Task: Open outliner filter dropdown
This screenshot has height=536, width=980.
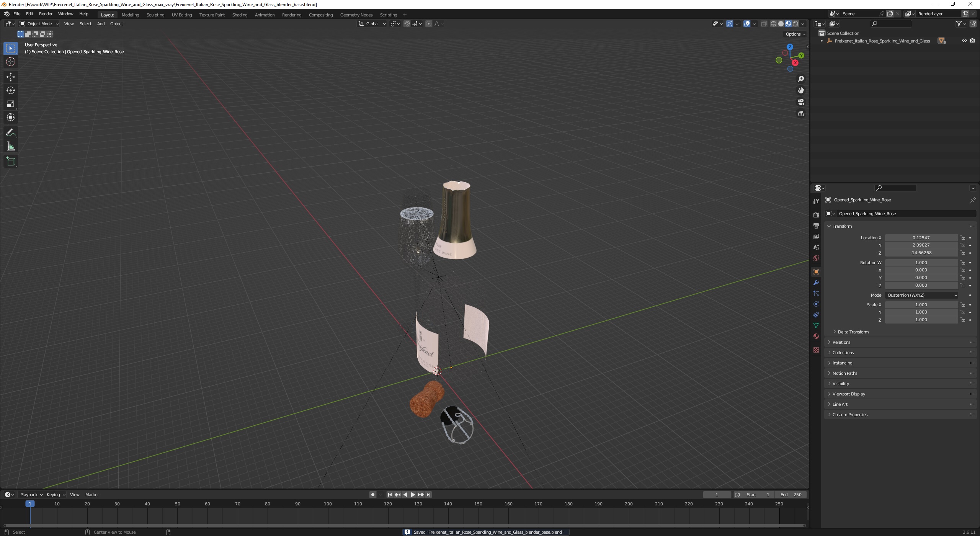Action: click(961, 24)
